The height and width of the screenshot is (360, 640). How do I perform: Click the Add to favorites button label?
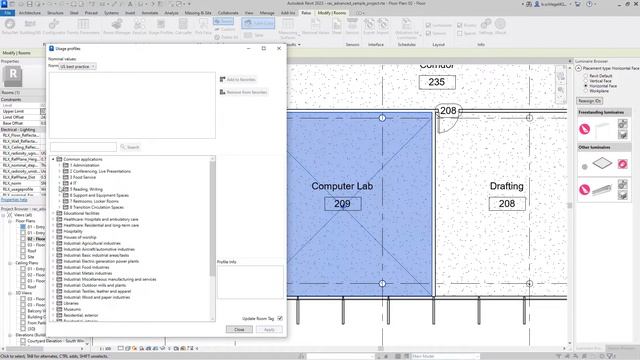pyautogui.click(x=241, y=80)
